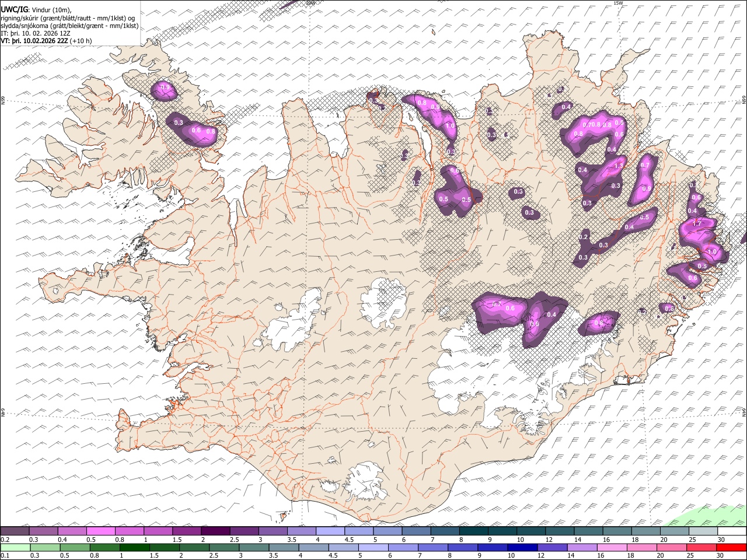
Task: Click the '2.5' label under the snow legend
Action: (234, 540)
